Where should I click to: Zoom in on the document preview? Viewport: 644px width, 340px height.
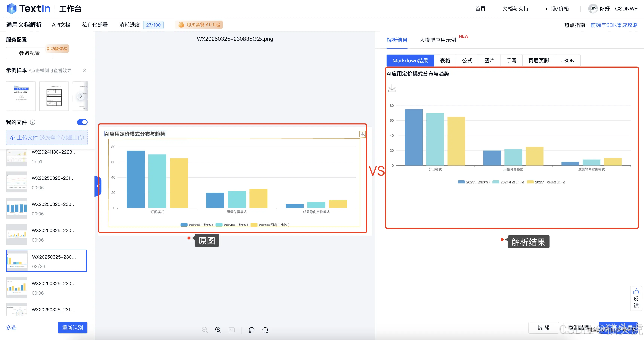tap(218, 330)
